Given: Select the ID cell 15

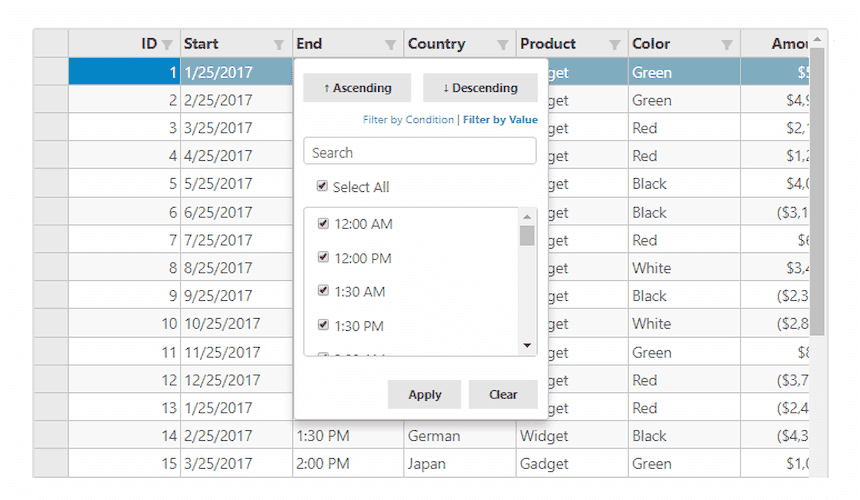Looking at the screenshot, I should pos(125,464).
